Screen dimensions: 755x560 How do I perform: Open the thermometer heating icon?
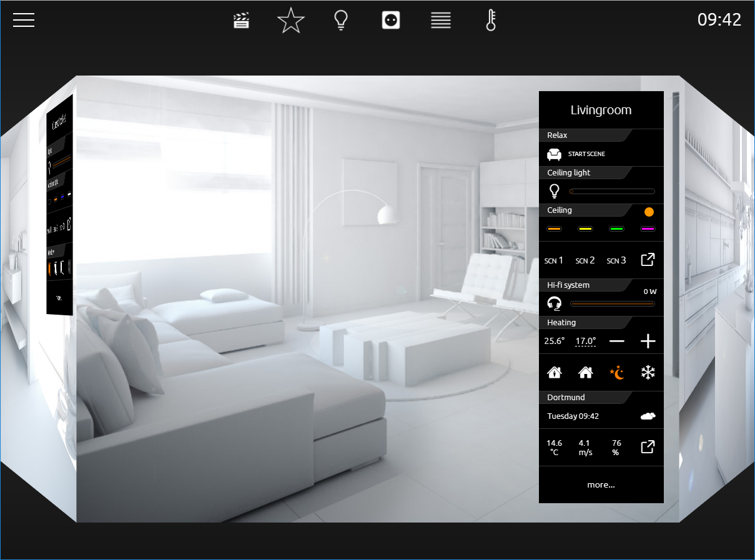pos(491,21)
